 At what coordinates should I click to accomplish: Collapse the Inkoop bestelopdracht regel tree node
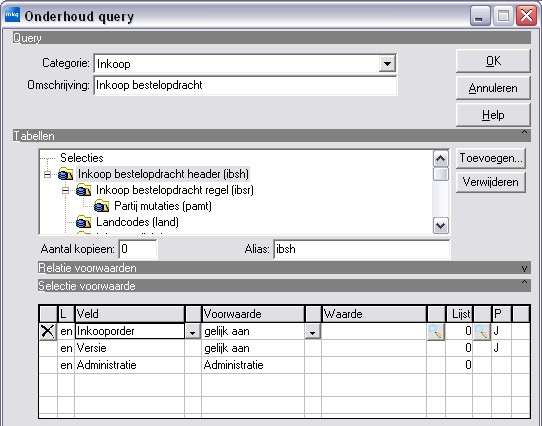click(65, 190)
